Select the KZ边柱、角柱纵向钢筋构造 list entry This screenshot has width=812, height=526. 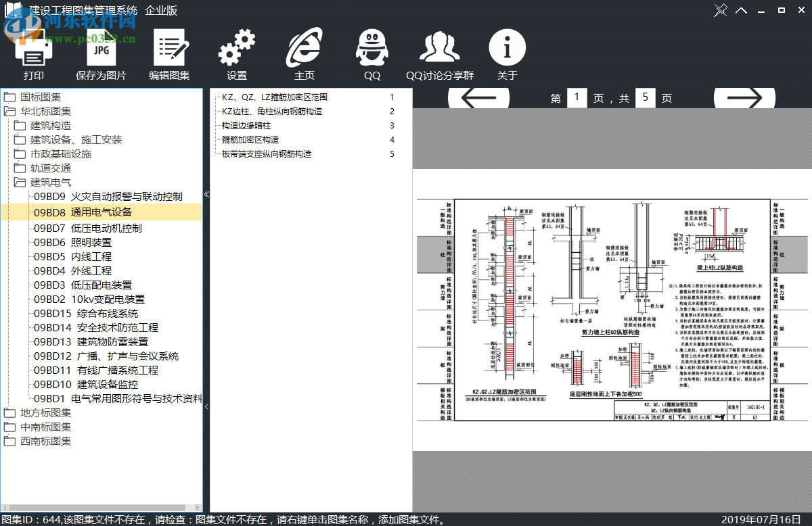pyautogui.click(x=271, y=111)
